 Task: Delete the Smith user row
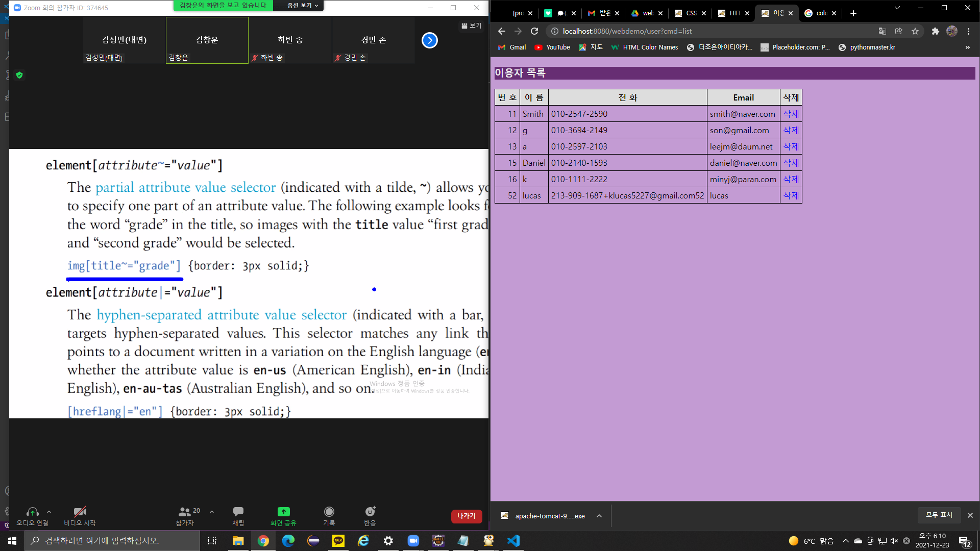pos(791,114)
